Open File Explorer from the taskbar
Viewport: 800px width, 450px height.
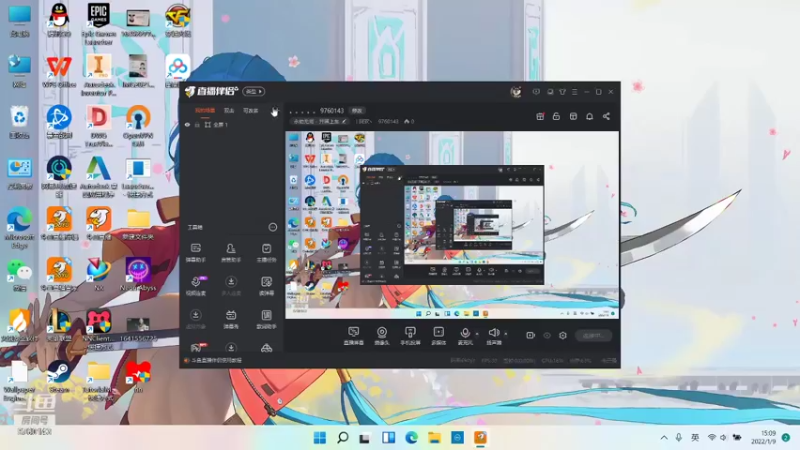pyautogui.click(x=434, y=437)
